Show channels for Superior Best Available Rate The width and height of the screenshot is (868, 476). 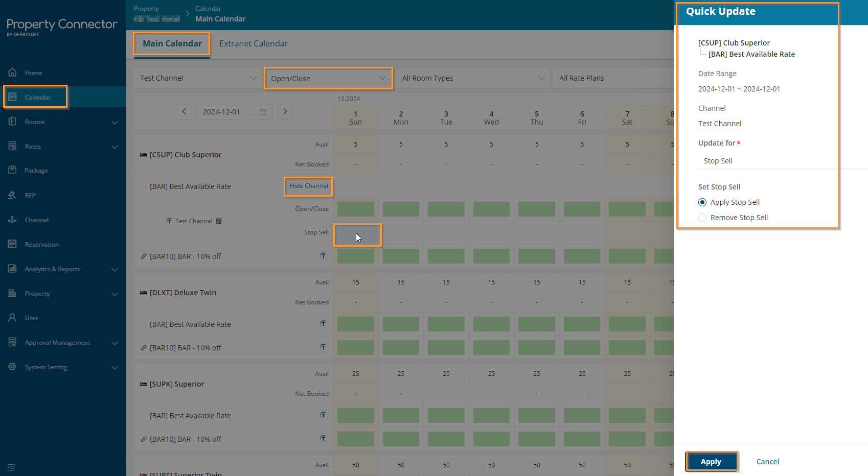coord(323,415)
